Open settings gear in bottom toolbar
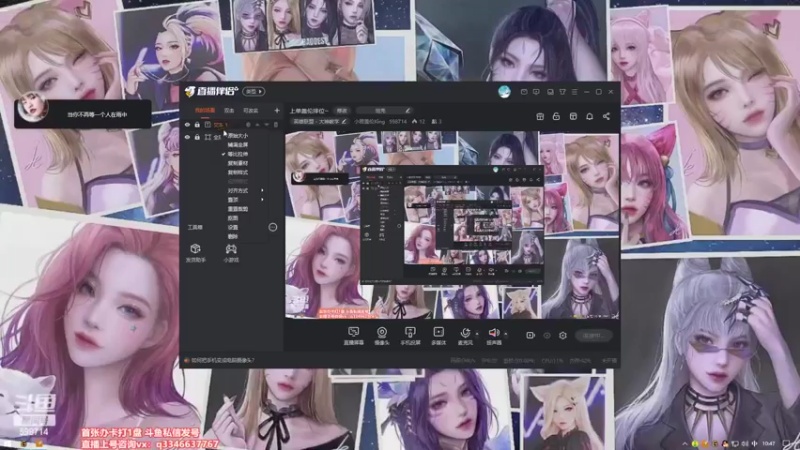This screenshot has height=450, width=800. tap(563, 335)
